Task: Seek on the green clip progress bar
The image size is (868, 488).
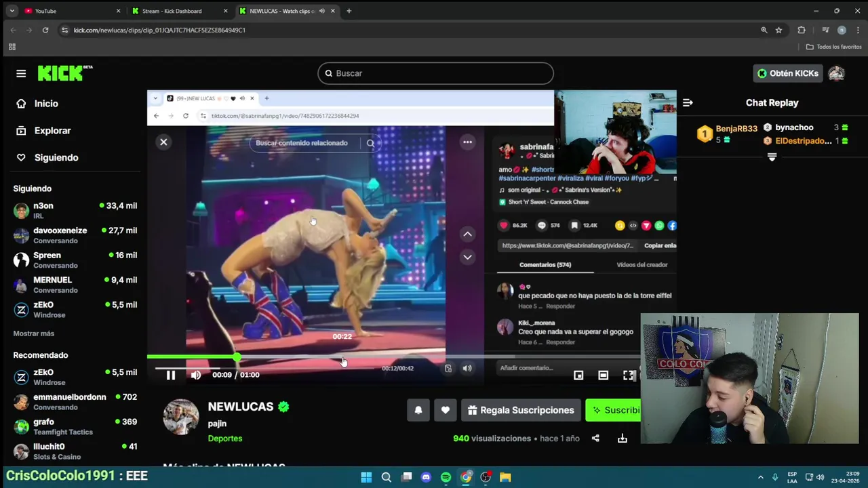Action: [x=393, y=357]
